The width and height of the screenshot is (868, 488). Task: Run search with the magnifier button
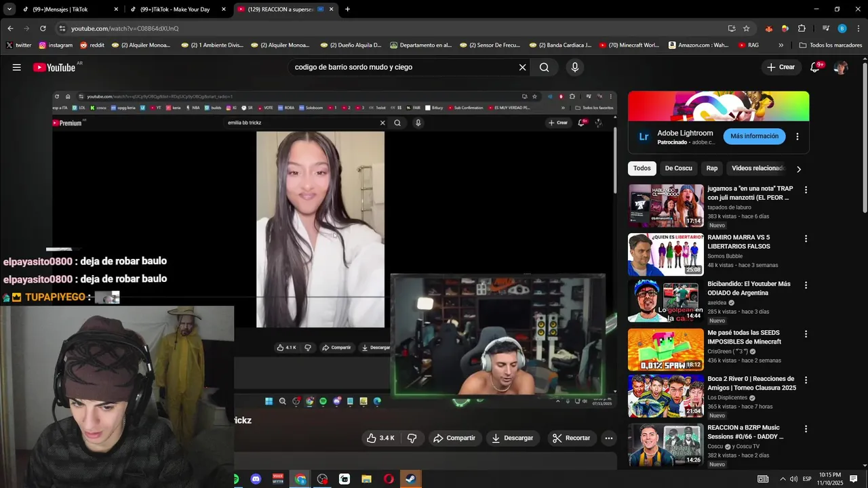(544, 67)
